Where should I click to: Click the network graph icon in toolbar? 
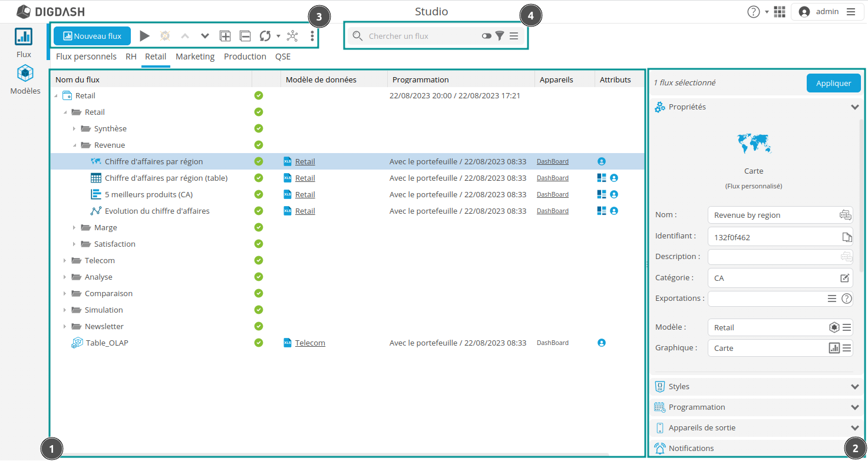coord(292,36)
